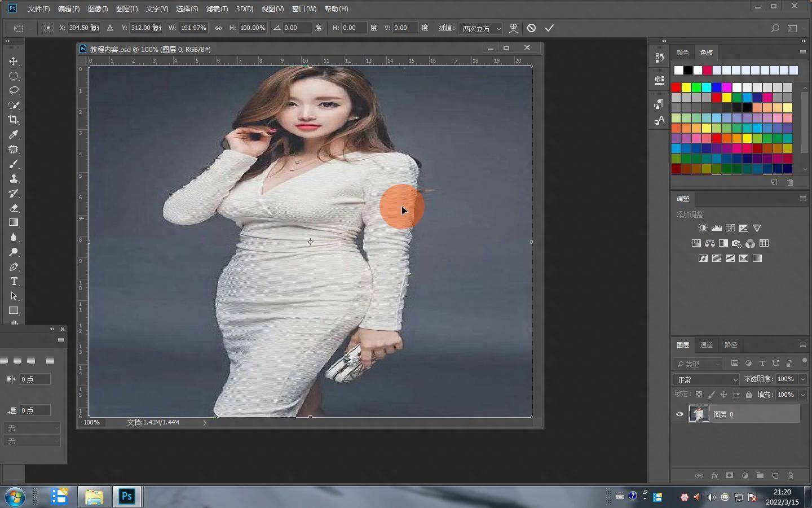Click the W width percentage field
Viewport: 812px width, 508px height.
[193, 28]
